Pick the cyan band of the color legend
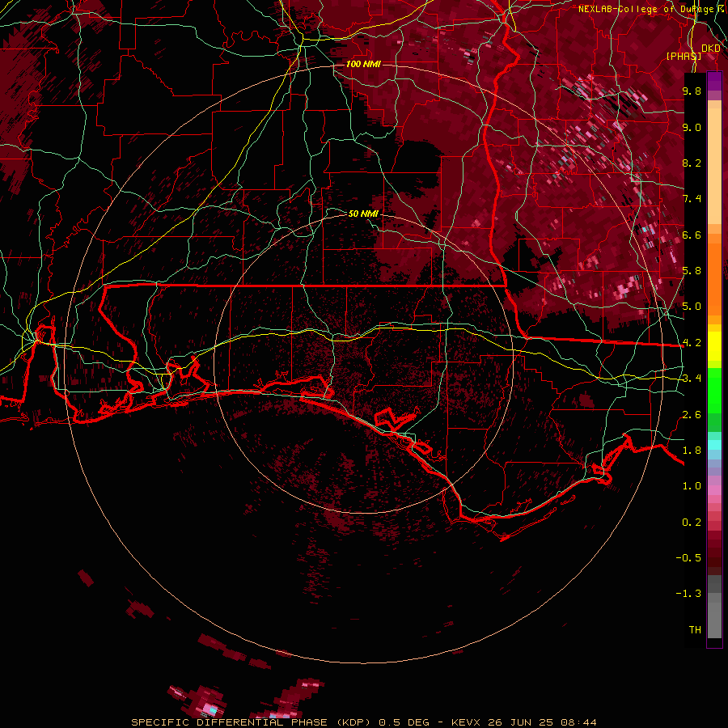The width and height of the screenshot is (728, 728). (714, 445)
